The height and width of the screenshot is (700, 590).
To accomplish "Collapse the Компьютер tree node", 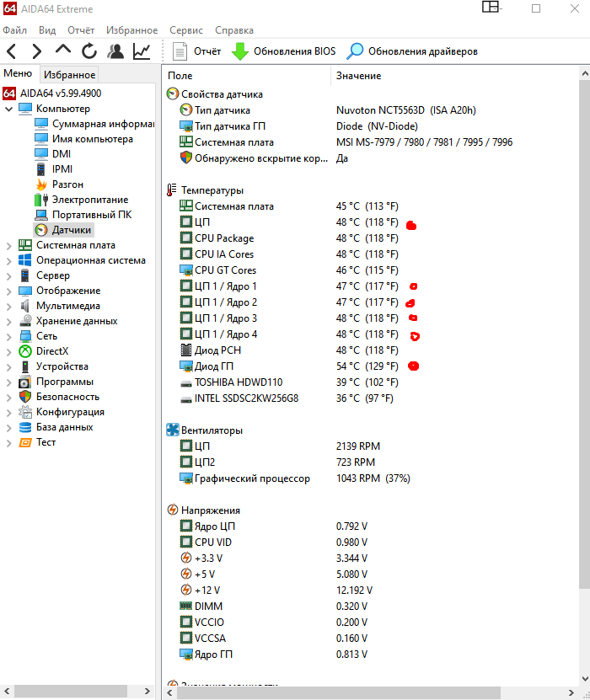I will [x=8, y=109].
